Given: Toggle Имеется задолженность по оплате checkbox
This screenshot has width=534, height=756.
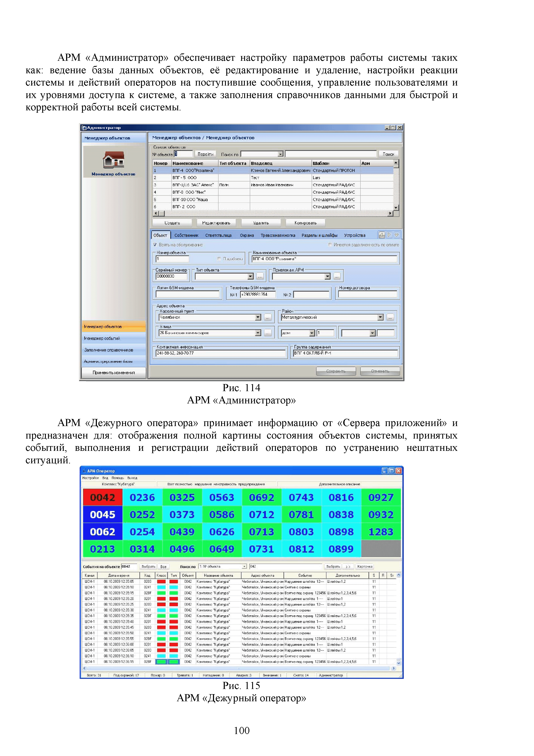Looking at the screenshot, I should tap(330, 245).
